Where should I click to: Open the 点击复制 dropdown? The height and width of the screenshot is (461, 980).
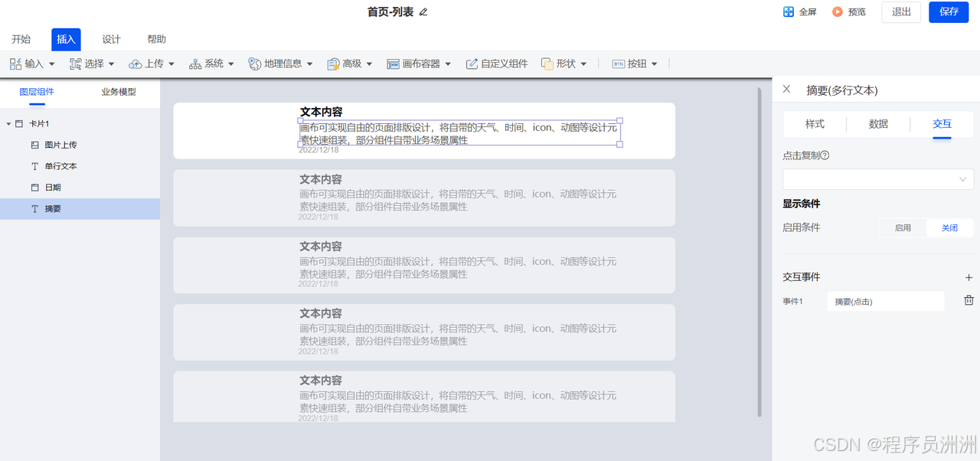877,178
